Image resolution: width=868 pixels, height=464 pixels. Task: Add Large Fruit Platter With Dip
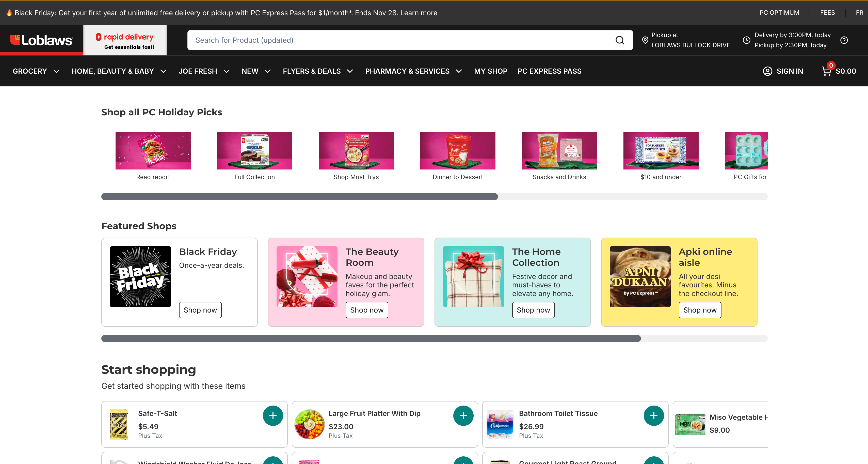click(x=463, y=416)
